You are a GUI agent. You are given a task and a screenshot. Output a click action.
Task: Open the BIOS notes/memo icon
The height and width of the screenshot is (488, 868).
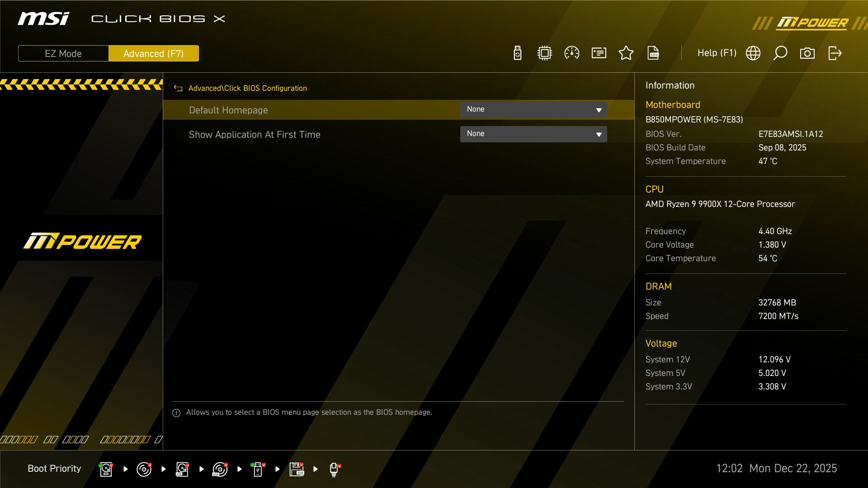599,53
